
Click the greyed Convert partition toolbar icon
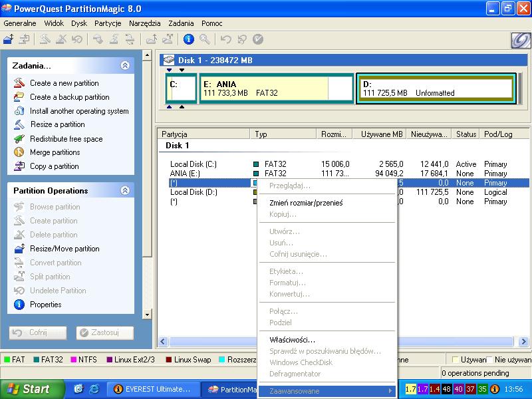point(130,39)
